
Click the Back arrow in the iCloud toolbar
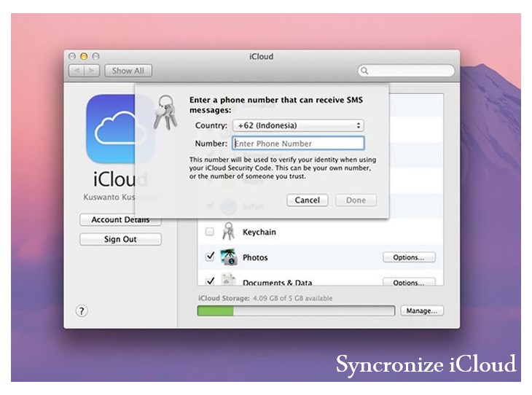pyautogui.click(x=77, y=71)
